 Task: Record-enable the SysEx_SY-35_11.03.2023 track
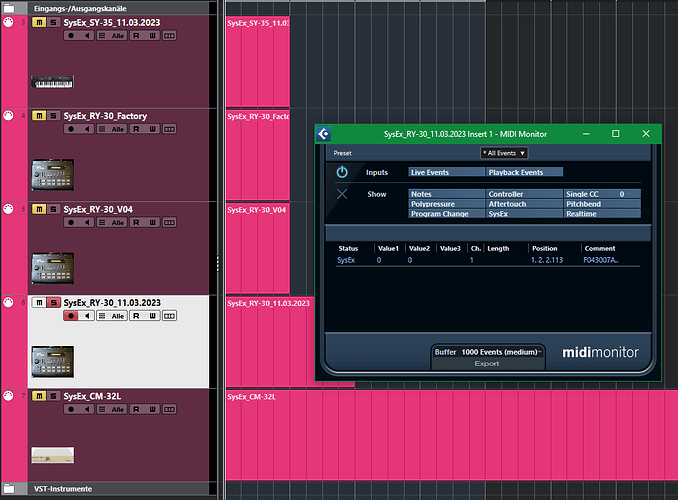[x=71, y=35]
